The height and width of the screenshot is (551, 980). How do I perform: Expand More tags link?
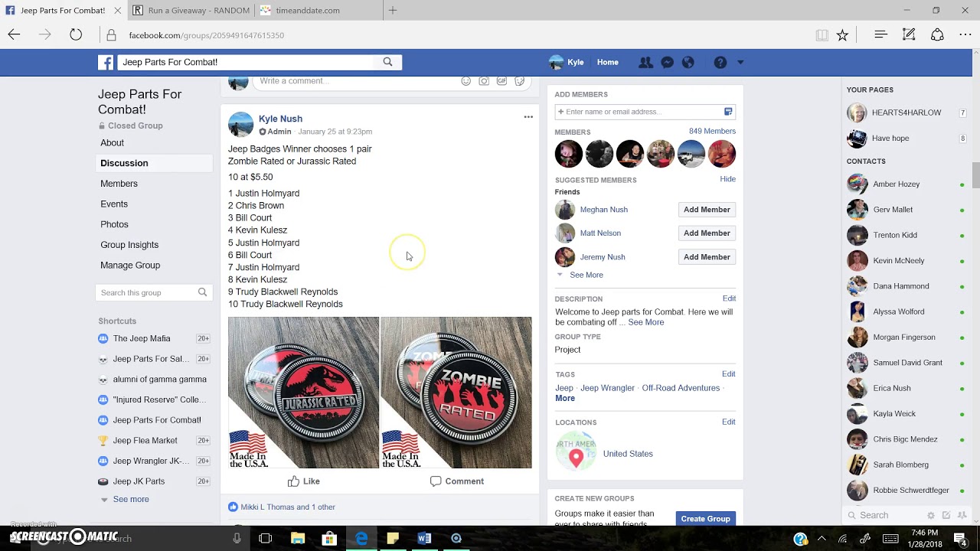(565, 398)
